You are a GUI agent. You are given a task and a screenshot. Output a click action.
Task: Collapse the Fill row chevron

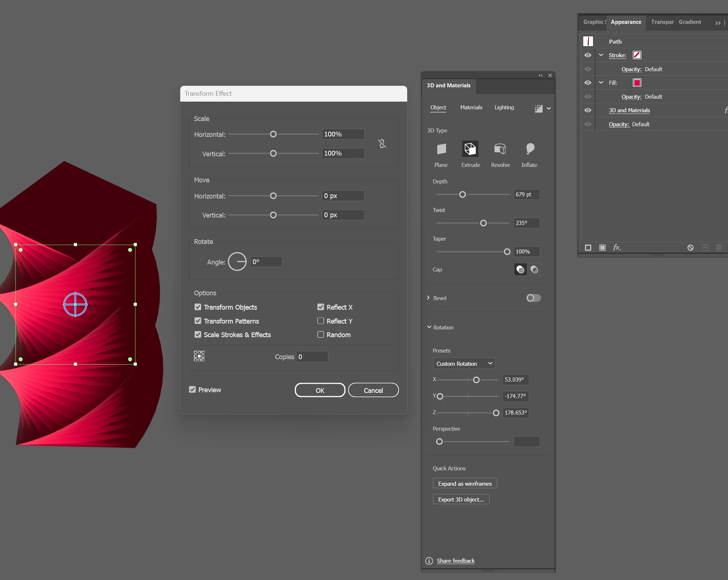coord(601,83)
